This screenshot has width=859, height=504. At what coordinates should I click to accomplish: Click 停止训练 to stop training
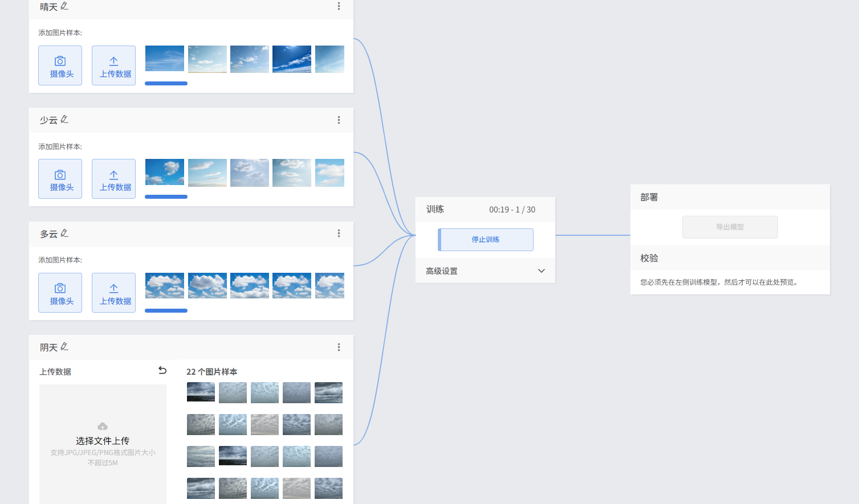point(486,240)
